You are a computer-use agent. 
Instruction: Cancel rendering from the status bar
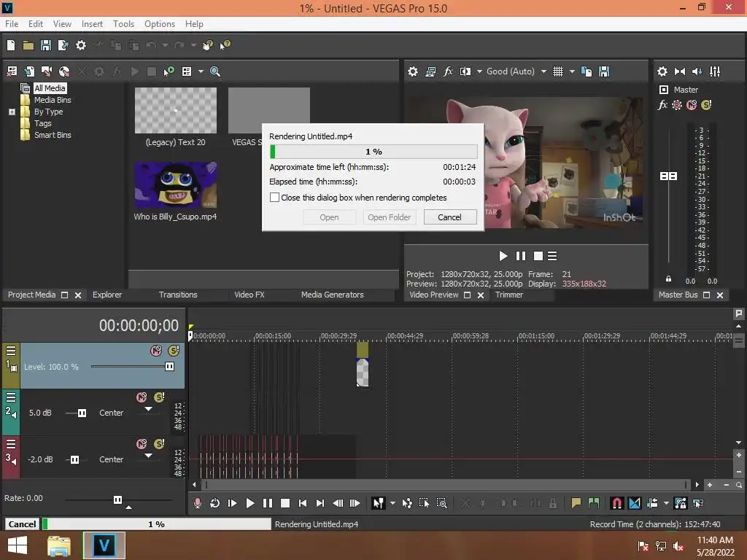22,524
